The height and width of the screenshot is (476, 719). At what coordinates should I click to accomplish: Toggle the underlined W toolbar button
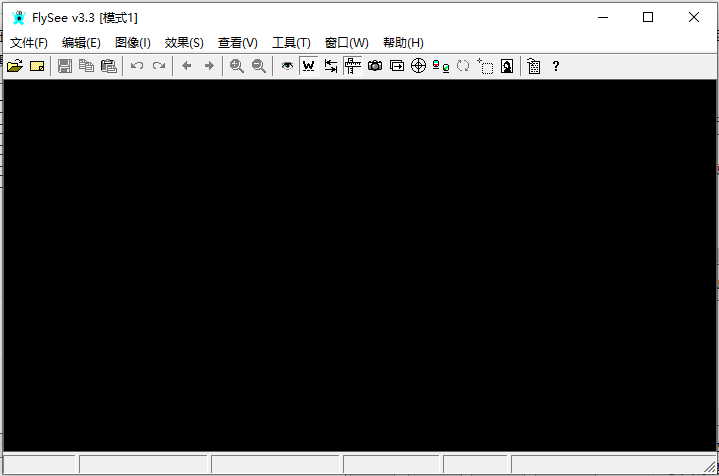tap(308, 66)
